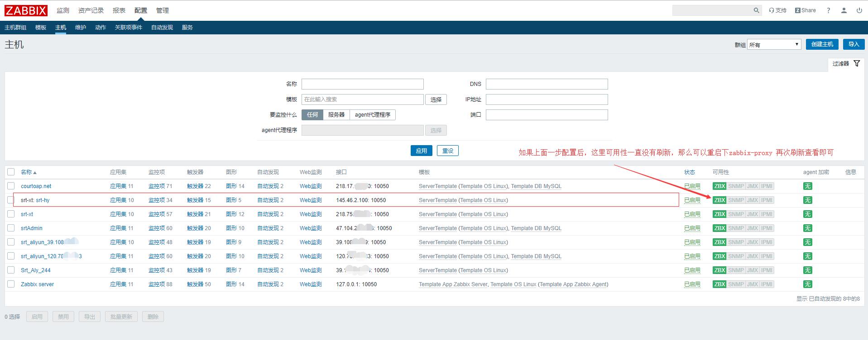868x340 pixels.
Task: Click ZBX availability badge for srt-hy
Action: [719, 200]
